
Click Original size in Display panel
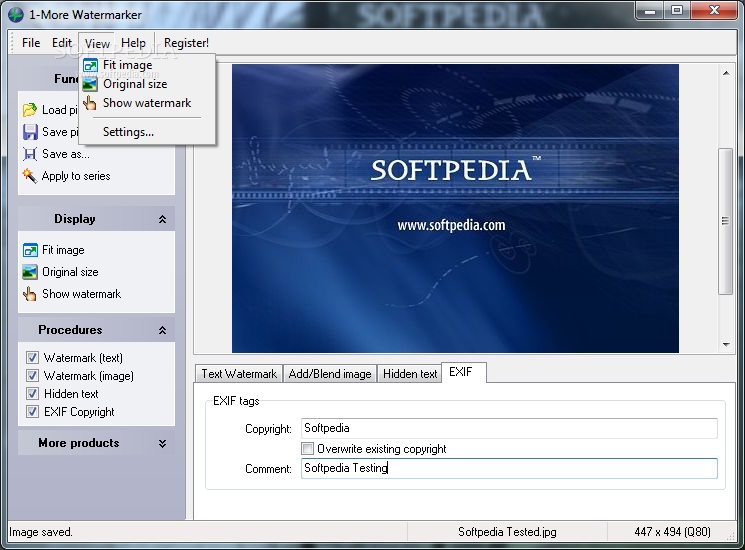(70, 272)
